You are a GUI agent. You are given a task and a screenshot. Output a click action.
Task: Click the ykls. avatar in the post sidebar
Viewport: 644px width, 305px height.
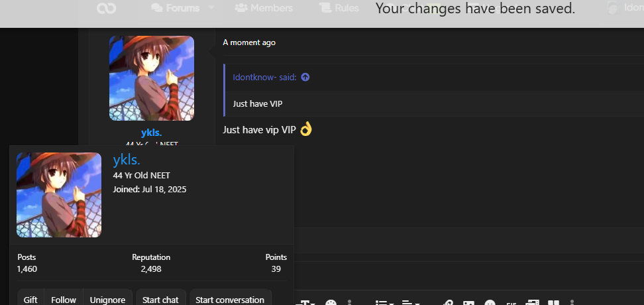click(152, 78)
